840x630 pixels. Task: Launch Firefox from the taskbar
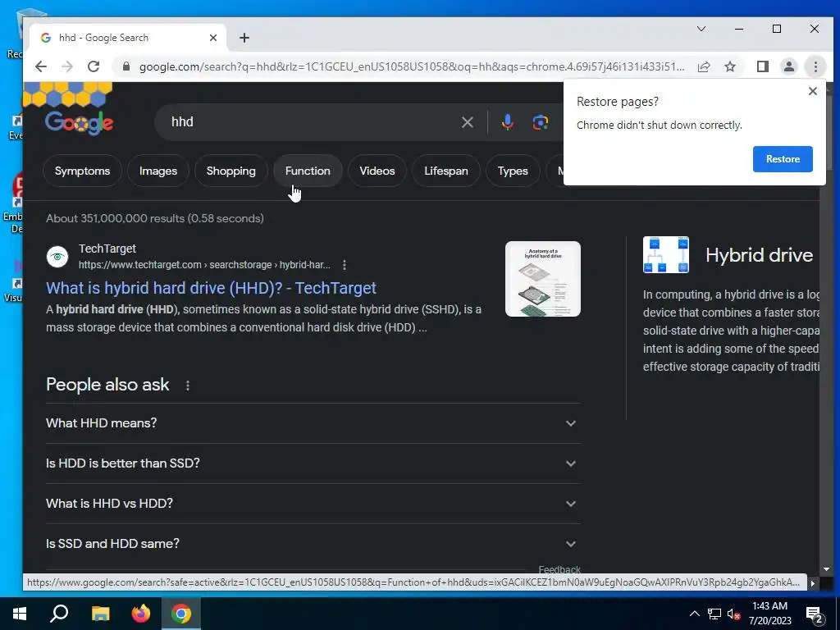[141, 614]
